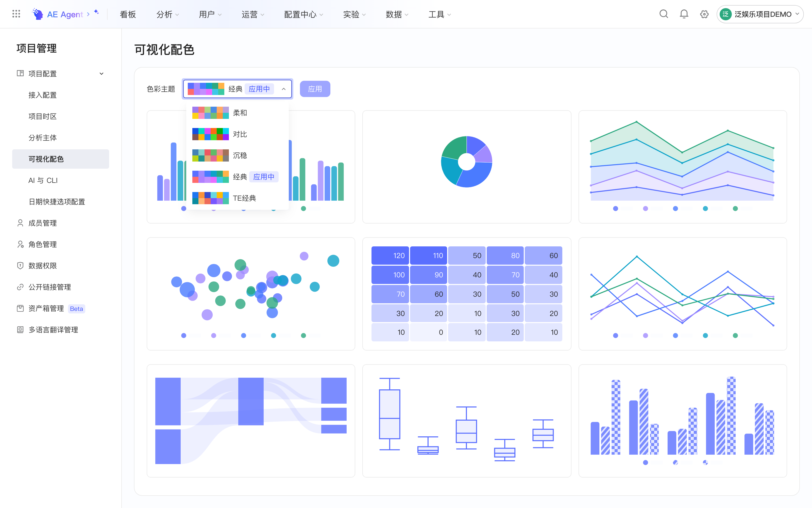Click the 柔和 palette color swatch
Image resolution: width=812 pixels, height=508 pixels.
210,113
